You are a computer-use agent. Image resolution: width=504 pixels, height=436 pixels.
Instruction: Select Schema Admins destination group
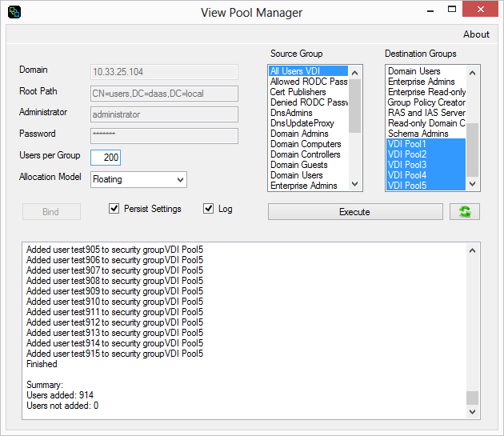point(426,134)
